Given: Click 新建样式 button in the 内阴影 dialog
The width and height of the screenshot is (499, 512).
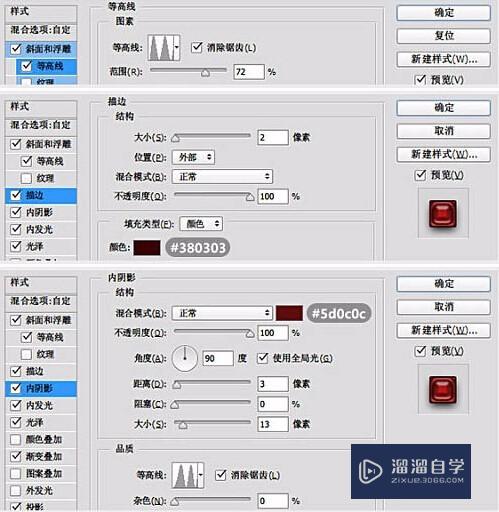Looking at the screenshot, I should click(444, 330).
